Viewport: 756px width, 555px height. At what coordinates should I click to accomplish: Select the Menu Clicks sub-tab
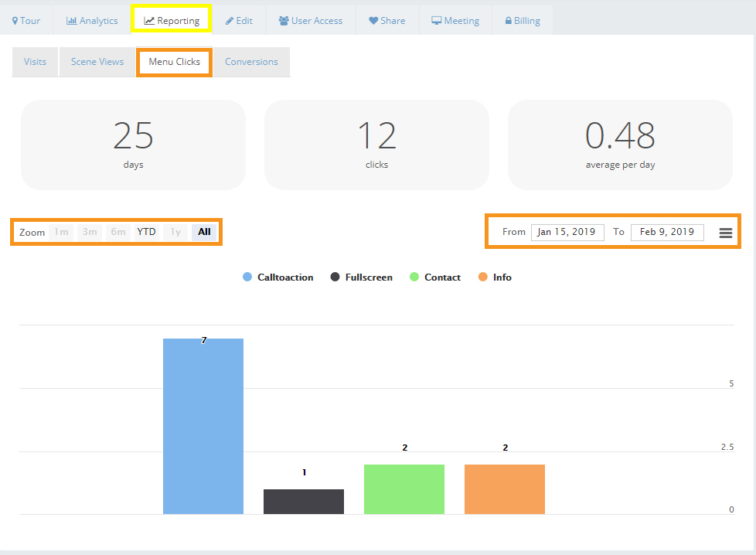pos(175,62)
